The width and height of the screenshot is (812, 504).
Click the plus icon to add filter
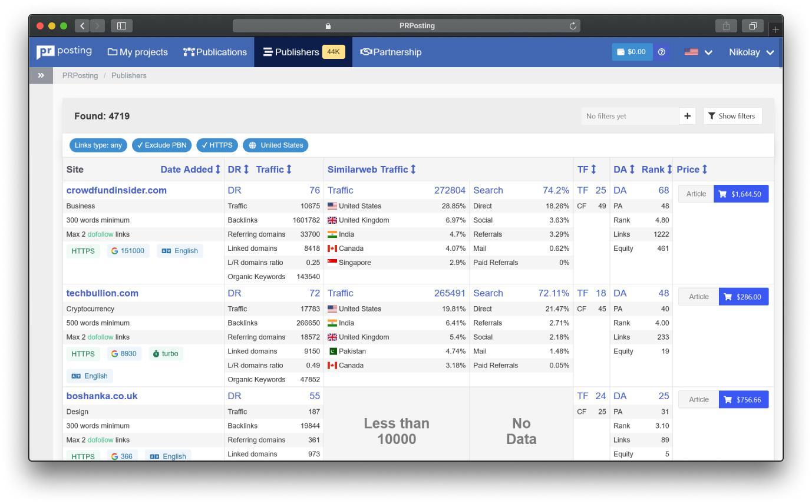click(687, 116)
